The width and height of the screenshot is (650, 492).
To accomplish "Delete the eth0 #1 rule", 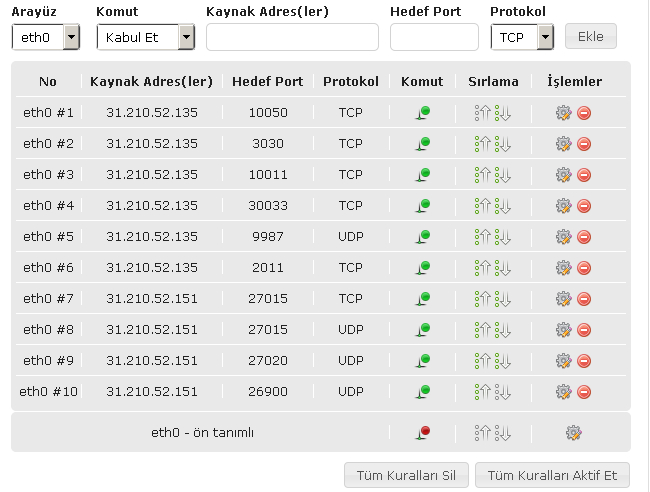I will coord(584,113).
